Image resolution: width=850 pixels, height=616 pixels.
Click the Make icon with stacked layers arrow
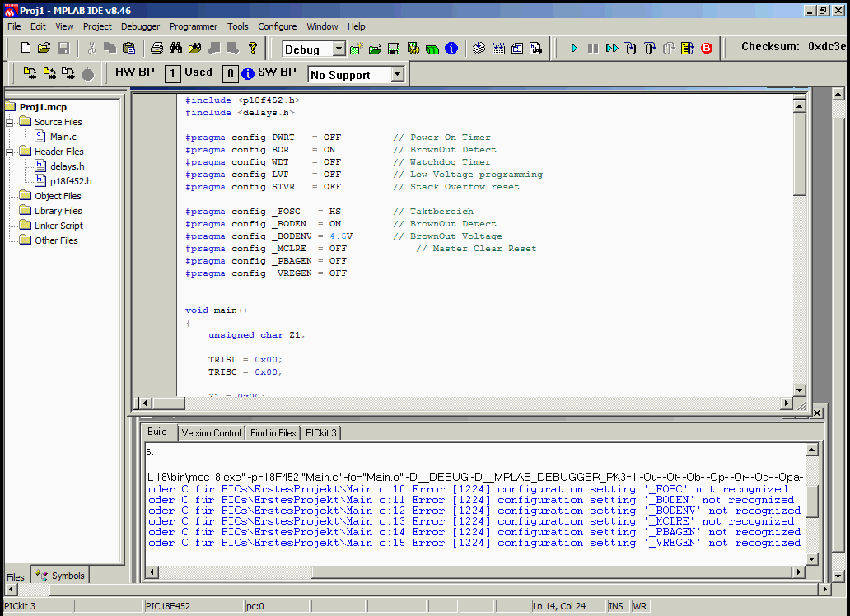(479, 49)
